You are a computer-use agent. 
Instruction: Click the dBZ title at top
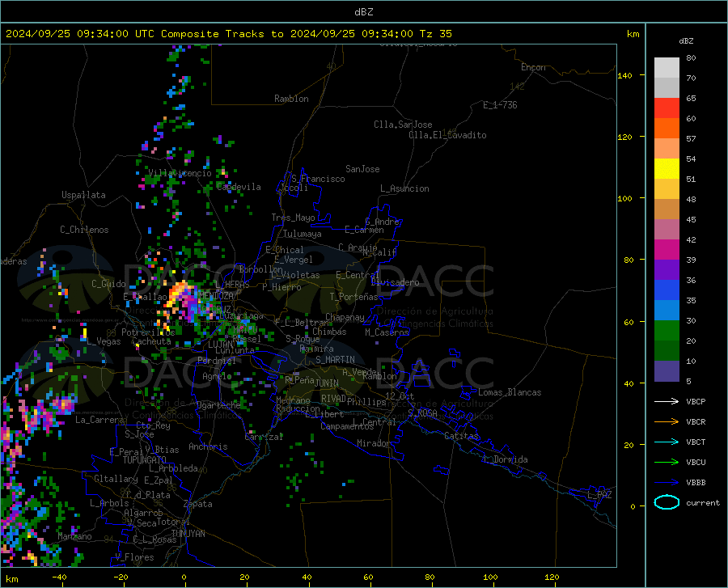363,12
